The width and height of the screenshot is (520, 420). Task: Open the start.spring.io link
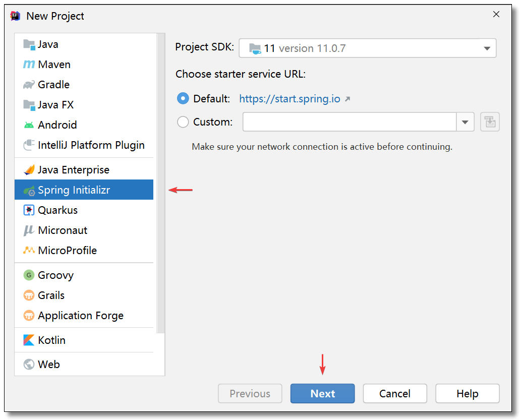[290, 99]
